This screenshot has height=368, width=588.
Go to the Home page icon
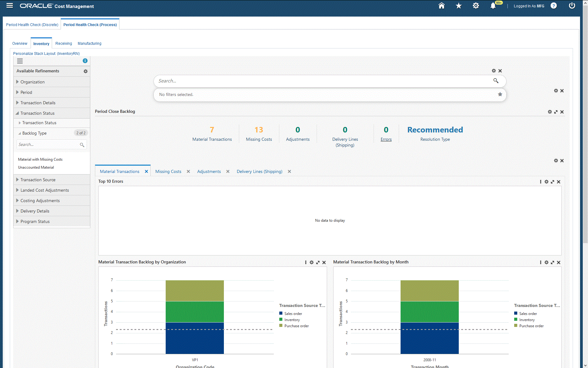(441, 6)
